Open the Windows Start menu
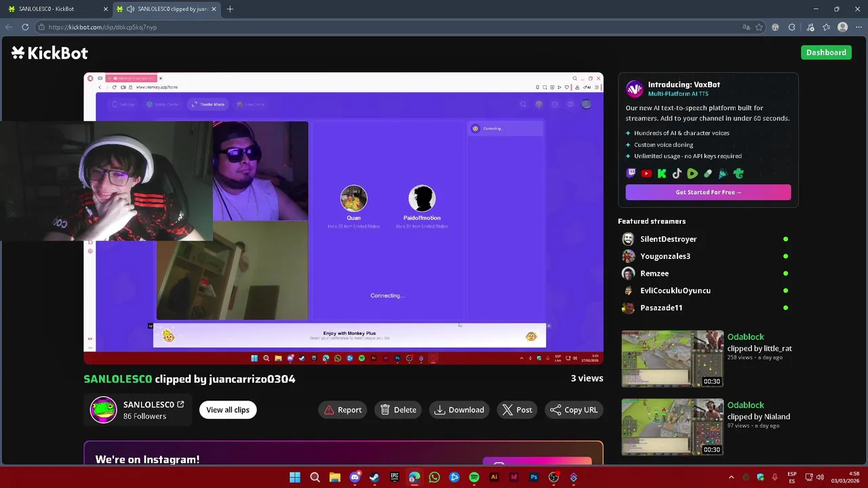The height and width of the screenshot is (488, 868). pyautogui.click(x=295, y=477)
